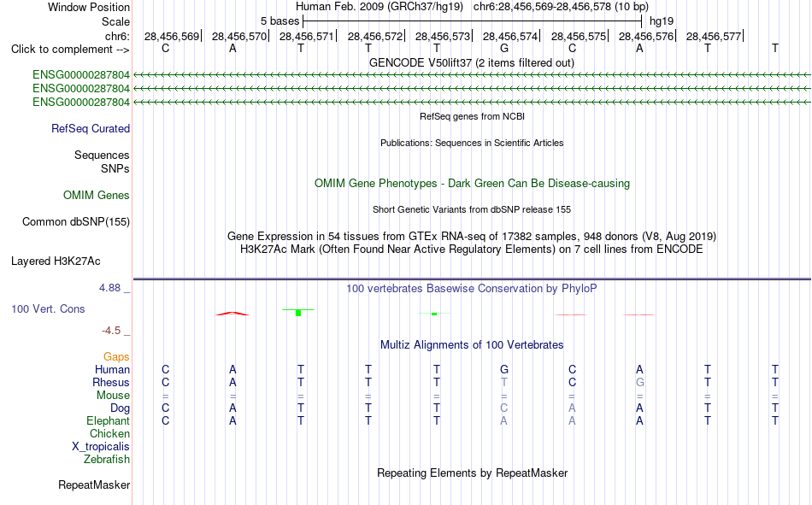
Task: Click 'Repeating Elements by RepeatMasker' title
Action: coord(473,473)
